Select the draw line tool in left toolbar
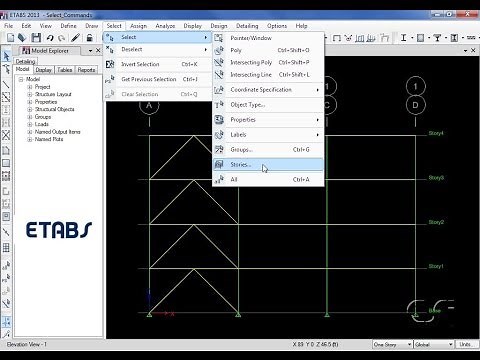Image resolution: width=480 pixels, height=360 pixels. 6,84
